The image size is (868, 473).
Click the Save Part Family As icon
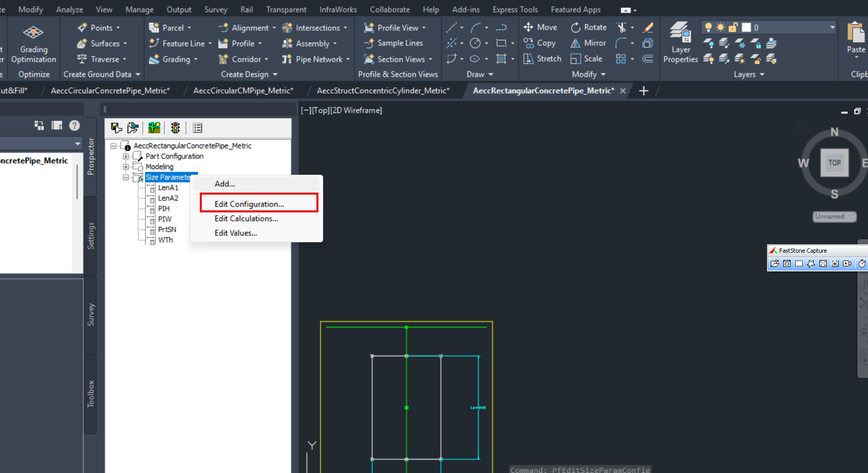click(x=133, y=128)
